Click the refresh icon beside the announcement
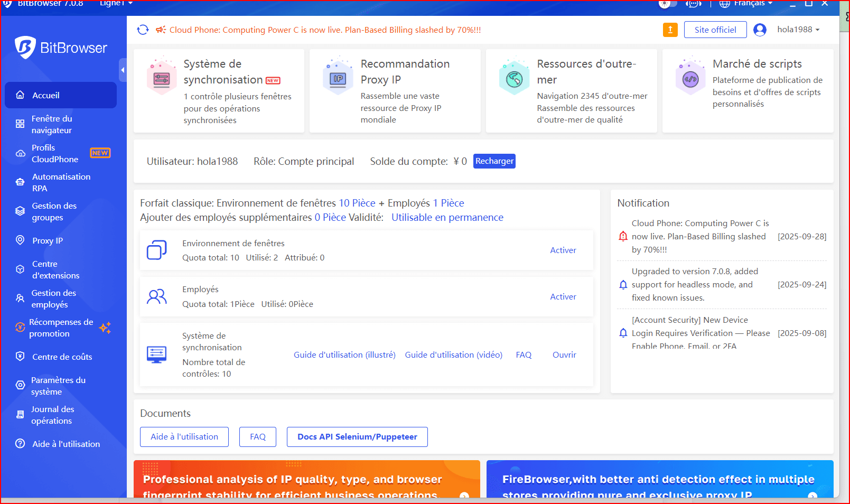 pos(143,30)
